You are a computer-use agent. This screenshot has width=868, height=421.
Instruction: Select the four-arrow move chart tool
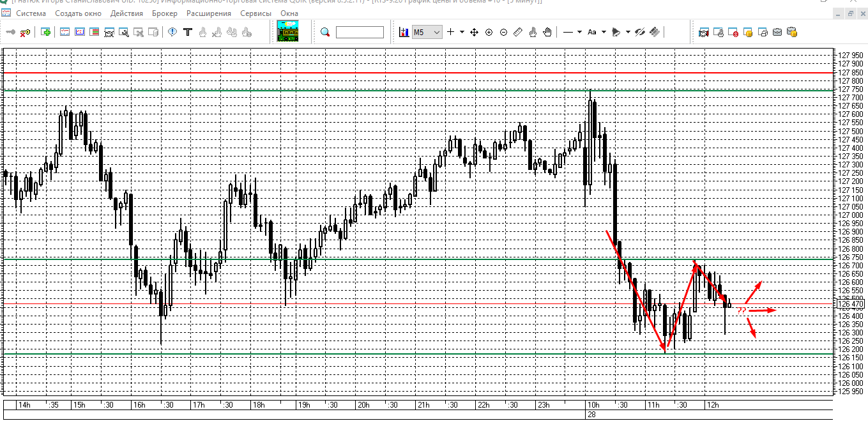474,32
